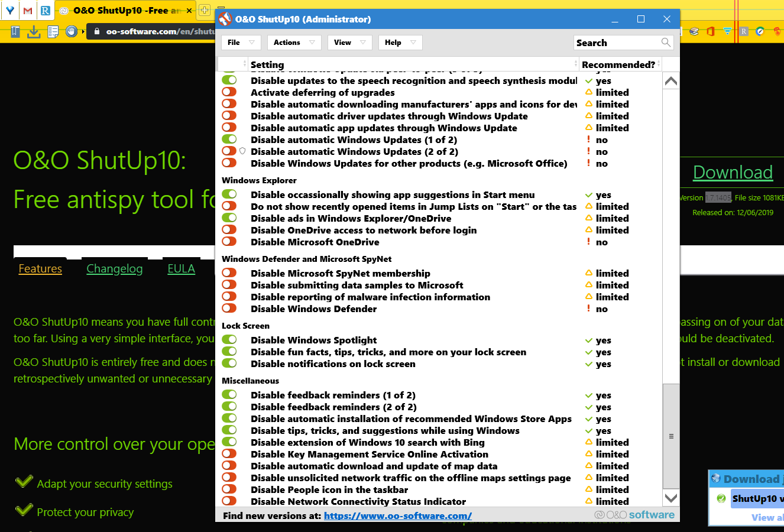Click the O&O ShutUp10 title bar logo
The width and height of the screenshot is (784, 532).
225,19
